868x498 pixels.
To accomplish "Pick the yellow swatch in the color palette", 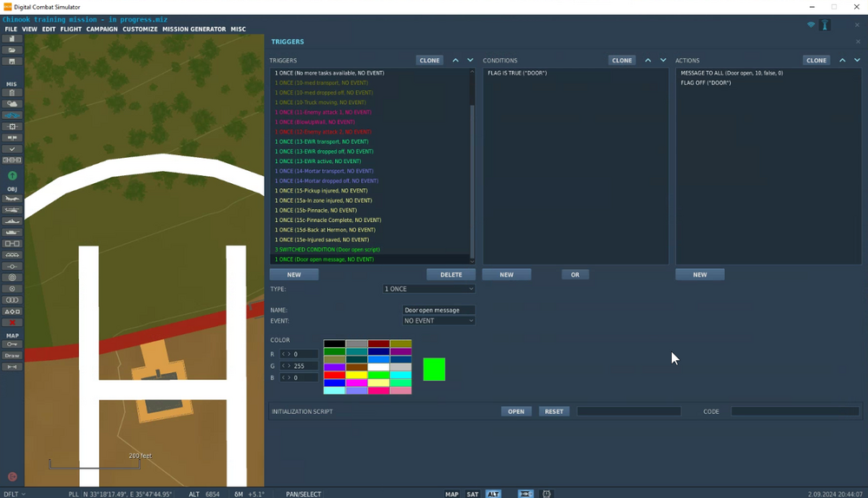I will click(357, 375).
